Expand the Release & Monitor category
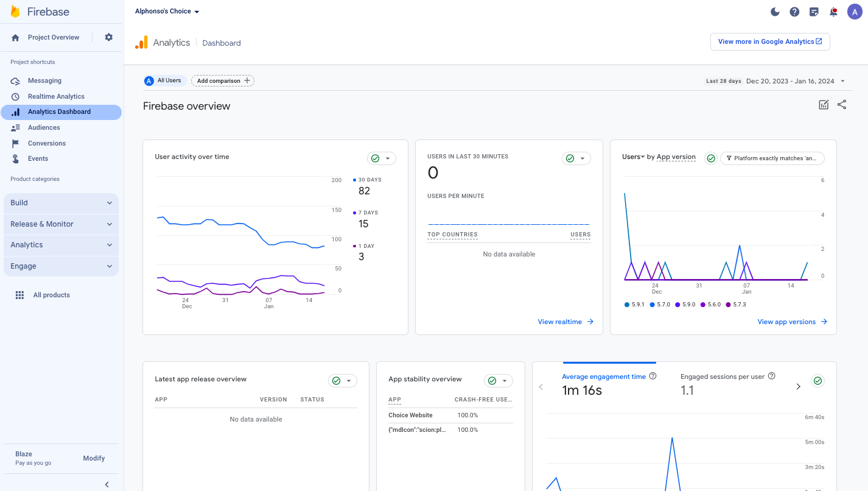This screenshot has height=491, width=868. click(61, 224)
